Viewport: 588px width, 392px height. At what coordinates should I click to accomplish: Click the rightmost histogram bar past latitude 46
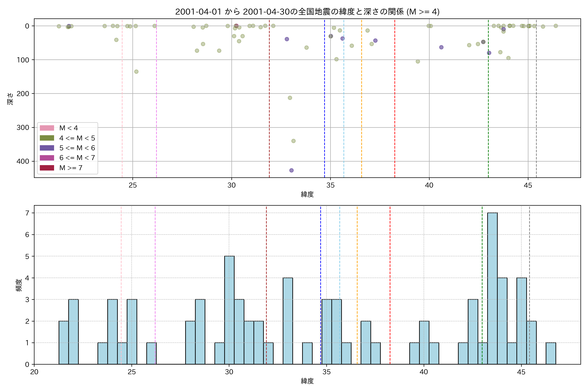[551, 353]
